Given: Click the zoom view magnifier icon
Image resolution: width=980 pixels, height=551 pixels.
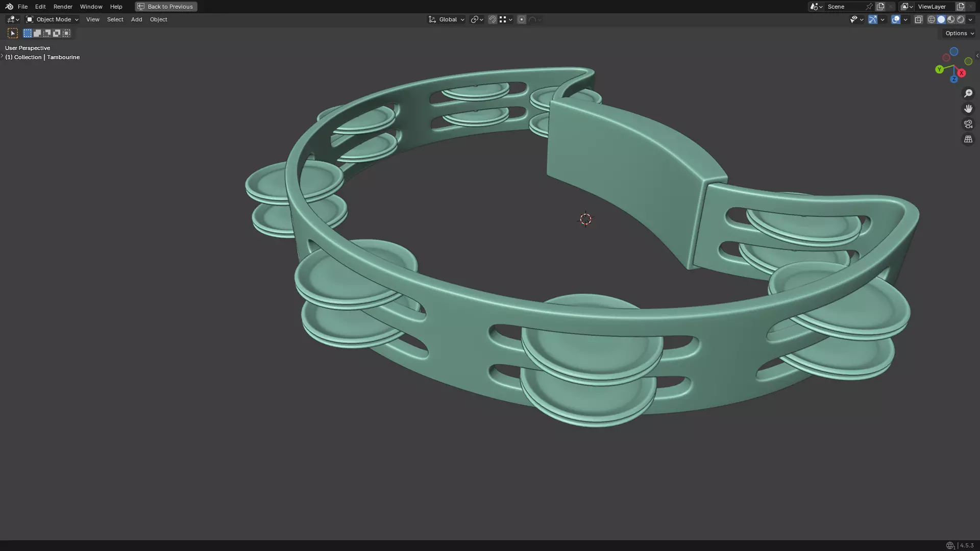Looking at the screenshot, I should [968, 93].
